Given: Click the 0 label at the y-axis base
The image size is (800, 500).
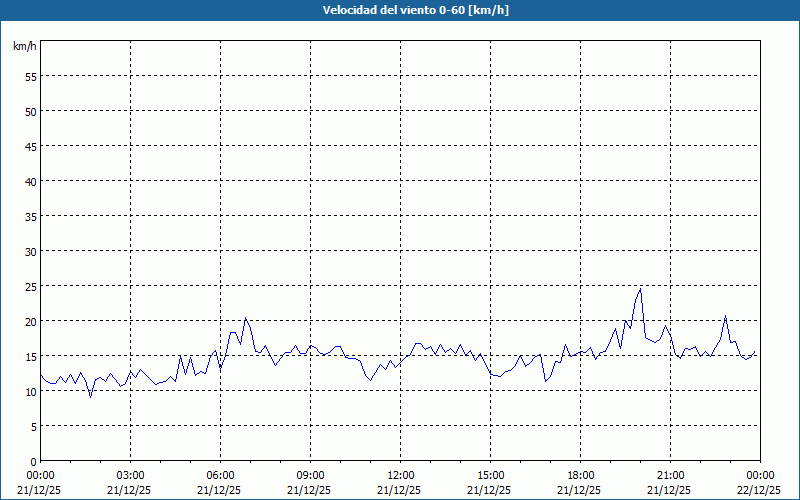Looking at the screenshot, I should pyautogui.click(x=33, y=461).
